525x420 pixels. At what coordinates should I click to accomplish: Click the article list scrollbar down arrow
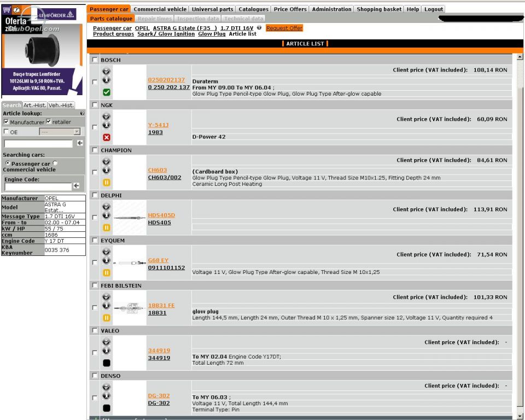pyautogui.click(x=520, y=416)
